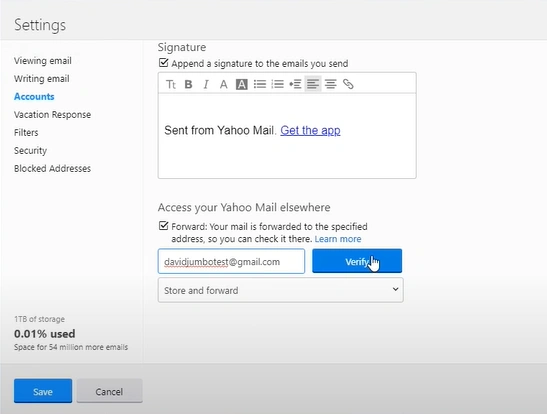Open the Store and forward dropdown

280,290
